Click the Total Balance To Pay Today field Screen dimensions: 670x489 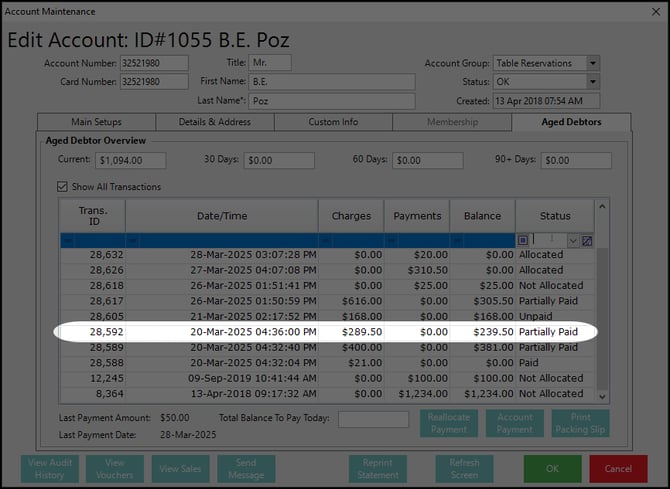point(373,418)
